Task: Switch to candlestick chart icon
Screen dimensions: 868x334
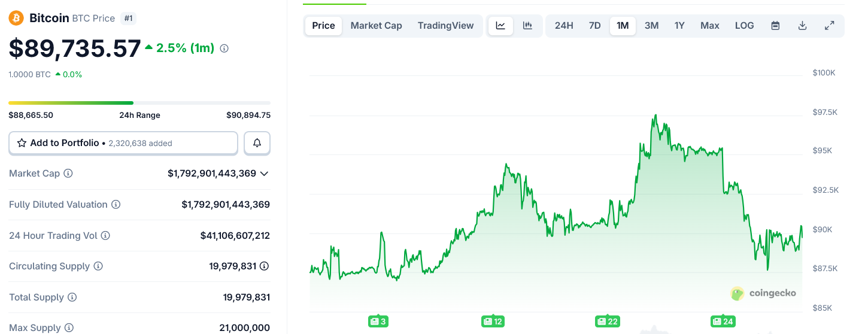Action: point(527,26)
